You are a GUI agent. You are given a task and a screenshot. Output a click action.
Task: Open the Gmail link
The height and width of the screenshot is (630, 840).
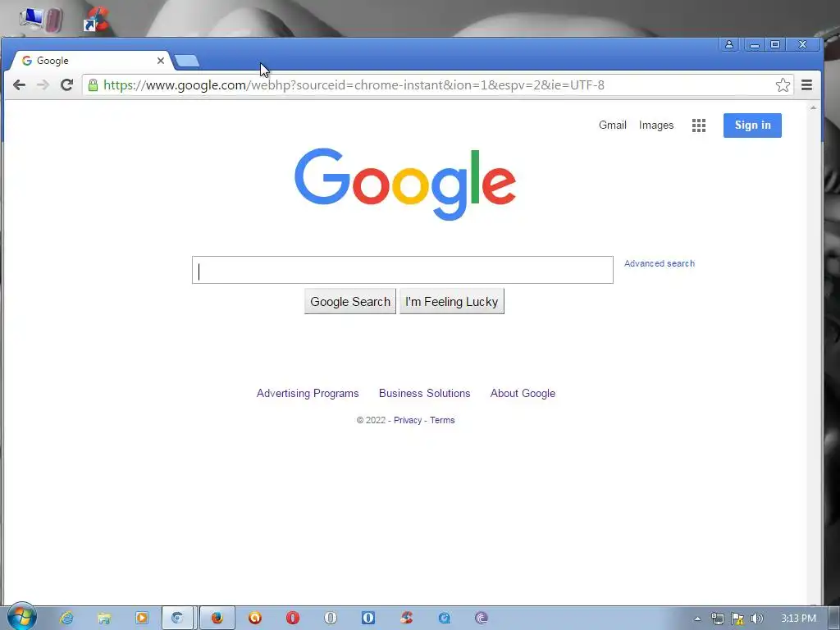point(612,125)
